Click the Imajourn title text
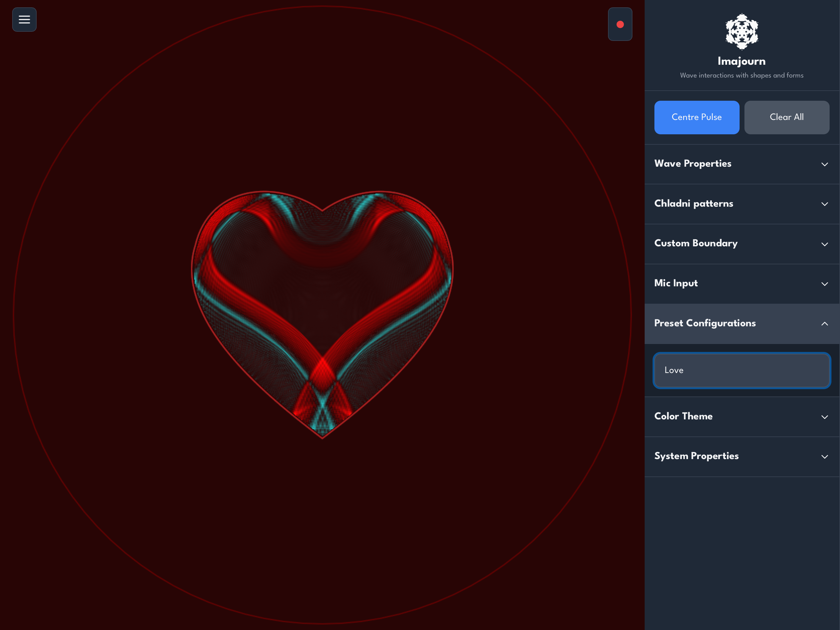 (741, 61)
